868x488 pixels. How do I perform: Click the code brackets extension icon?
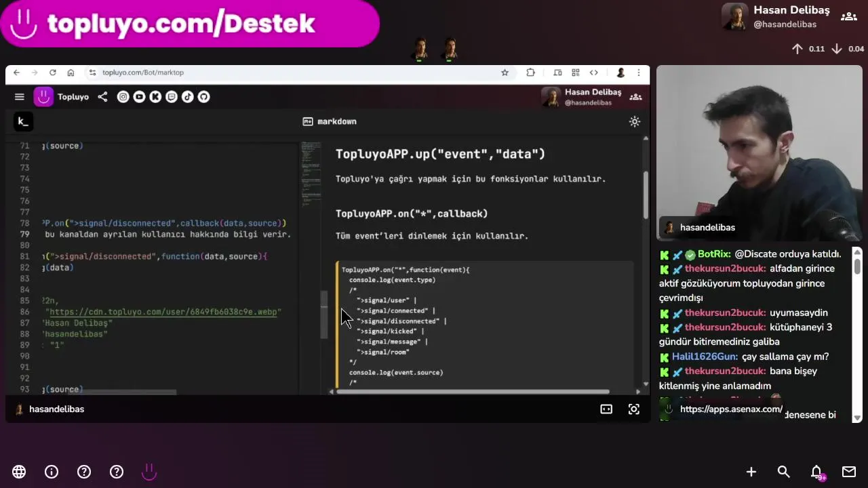(x=594, y=73)
